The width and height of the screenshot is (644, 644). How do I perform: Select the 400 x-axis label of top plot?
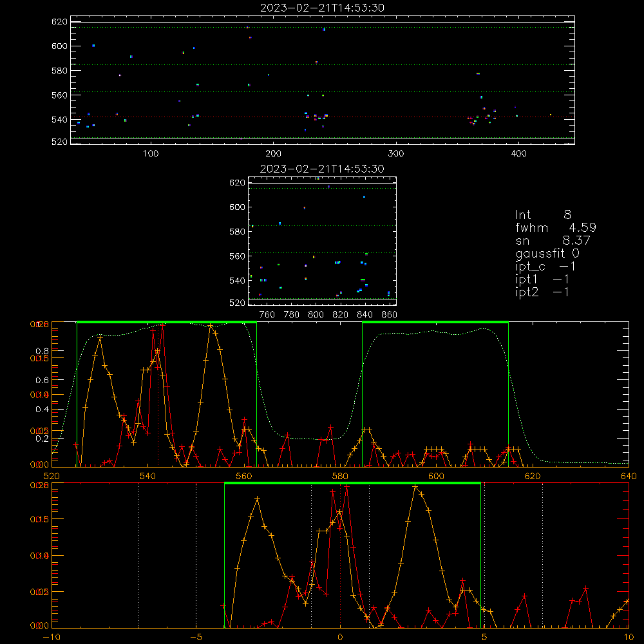coord(518,154)
